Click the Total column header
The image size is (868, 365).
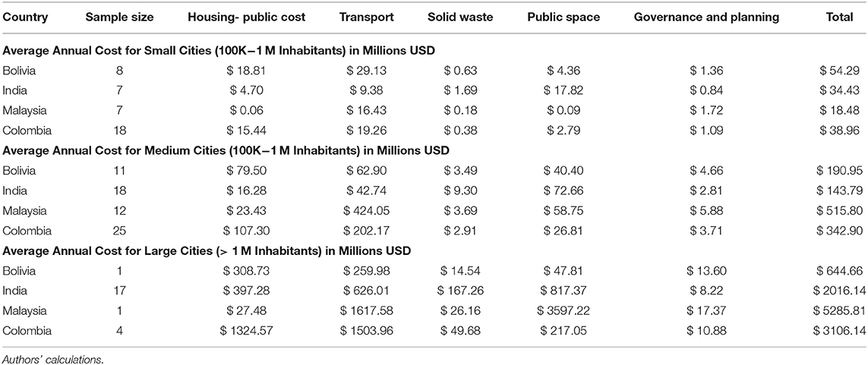tap(839, 17)
